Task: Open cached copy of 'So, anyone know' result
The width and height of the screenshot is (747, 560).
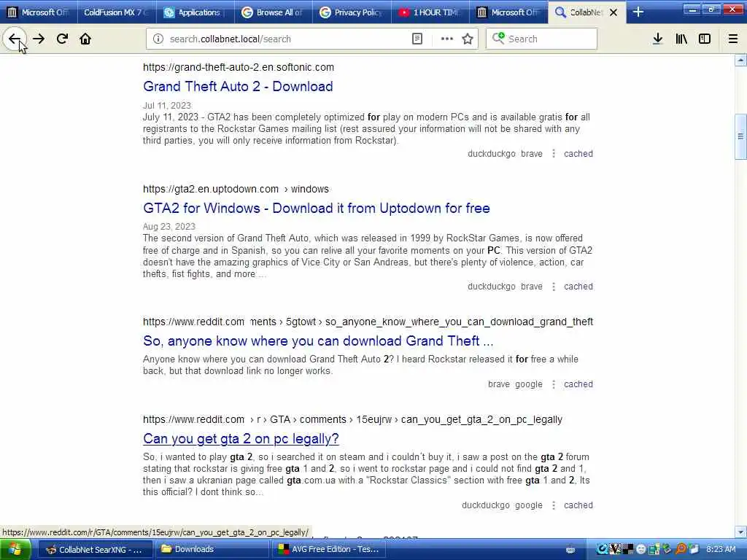Action: tap(578, 384)
